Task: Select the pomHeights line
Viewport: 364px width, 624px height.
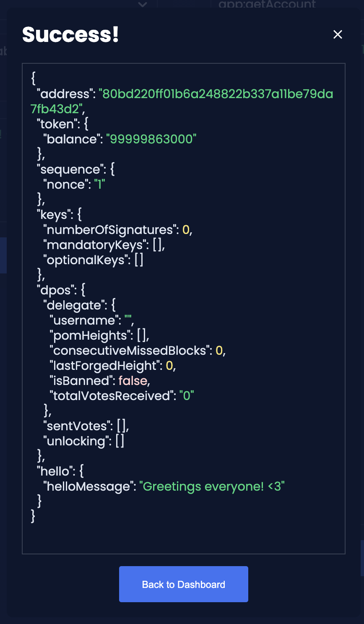Action: [99, 335]
